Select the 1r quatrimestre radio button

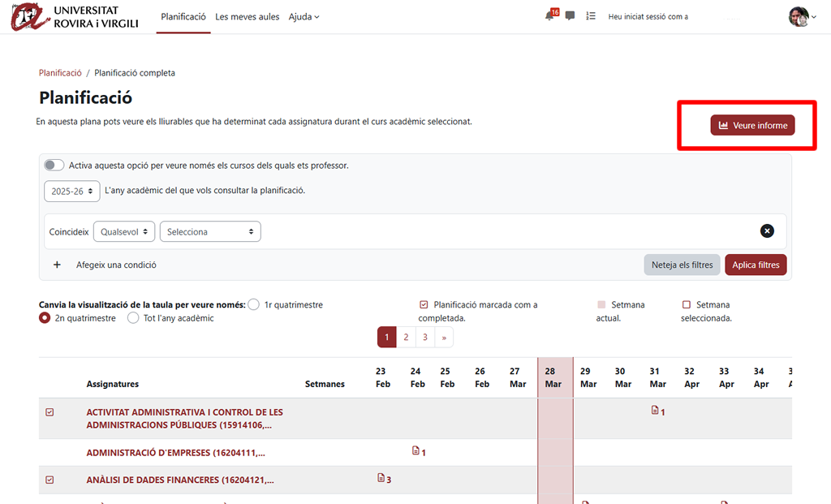pos(254,305)
